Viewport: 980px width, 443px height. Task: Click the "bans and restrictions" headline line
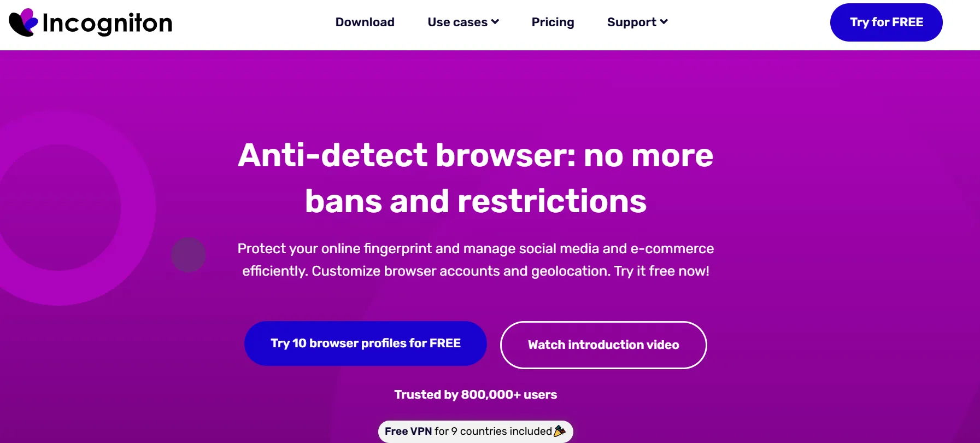tap(476, 201)
